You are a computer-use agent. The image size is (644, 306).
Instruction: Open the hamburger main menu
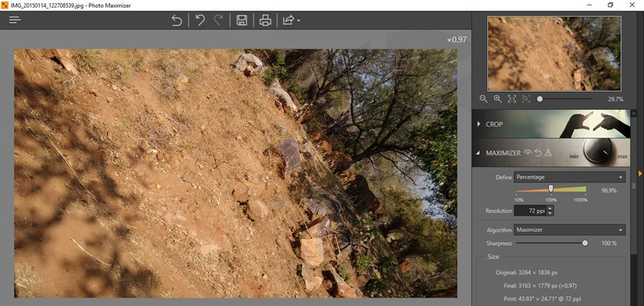click(15, 20)
